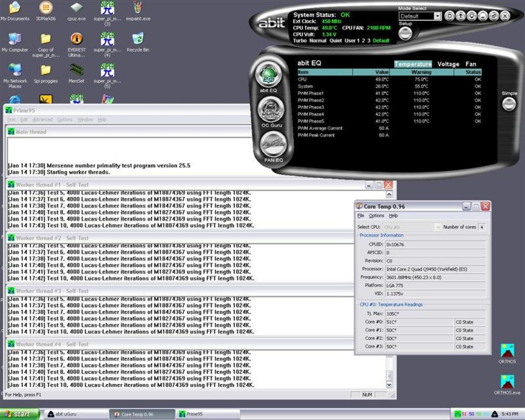
Task: Select the Spi proggies folder icon
Action: pos(46,73)
